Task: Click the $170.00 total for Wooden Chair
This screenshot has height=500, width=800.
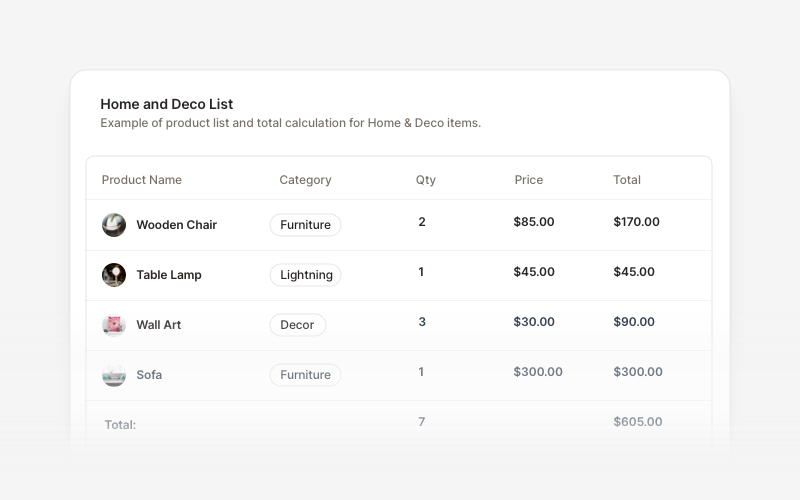Action: tap(636, 222)
